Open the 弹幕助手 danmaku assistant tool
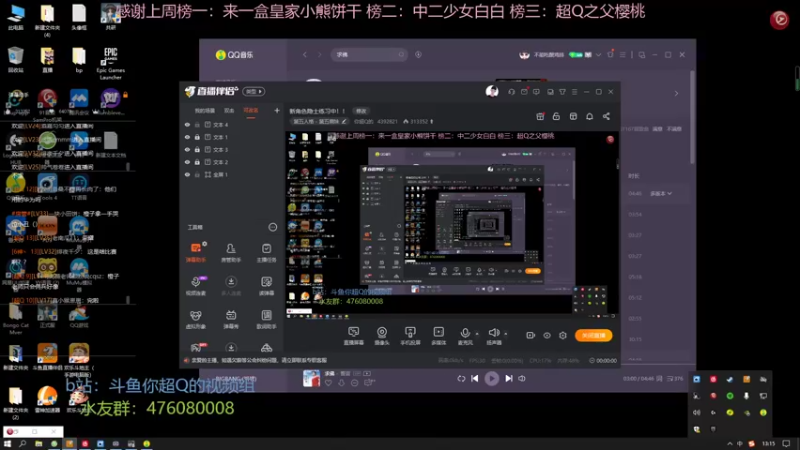The width and height of the screenshot is (800, 450). 196,253
